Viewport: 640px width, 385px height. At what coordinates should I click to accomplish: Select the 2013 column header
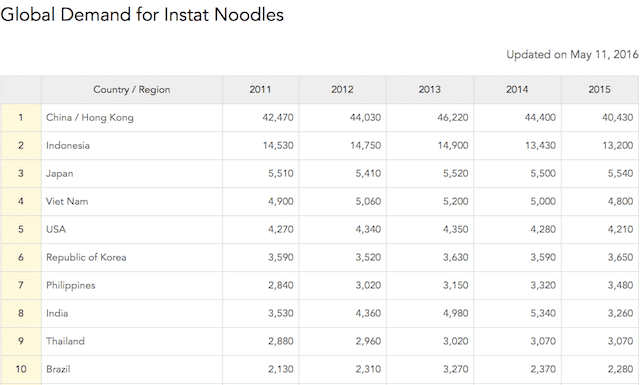pos(429,89)
